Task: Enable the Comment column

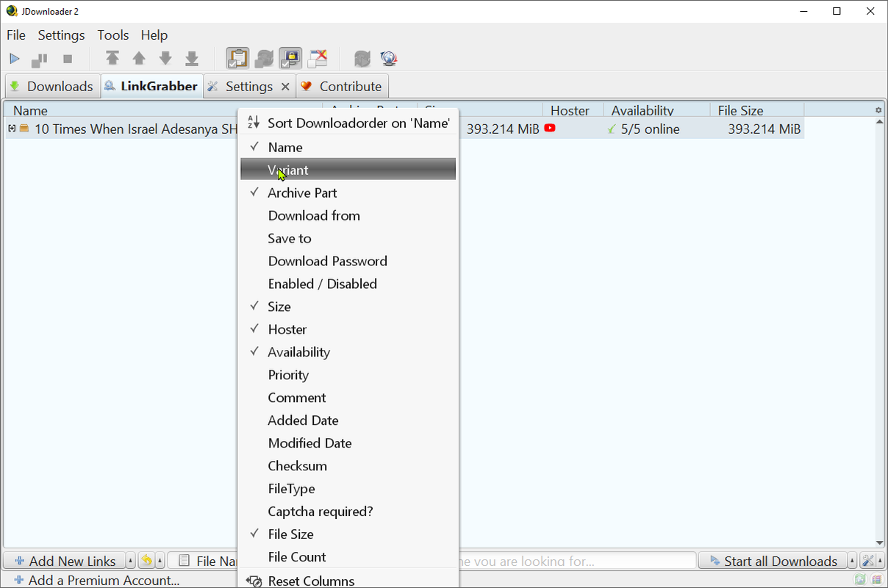Action: point(348,398)
